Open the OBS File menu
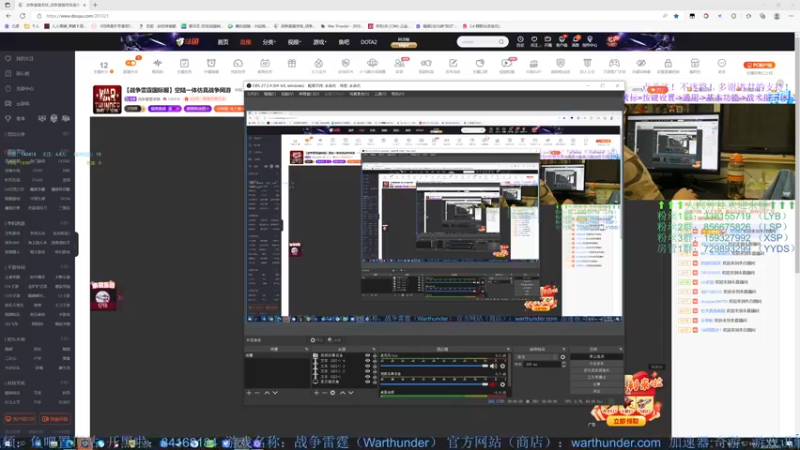The width and height of the screenshot is (800, 450). (x=253, y=94)
